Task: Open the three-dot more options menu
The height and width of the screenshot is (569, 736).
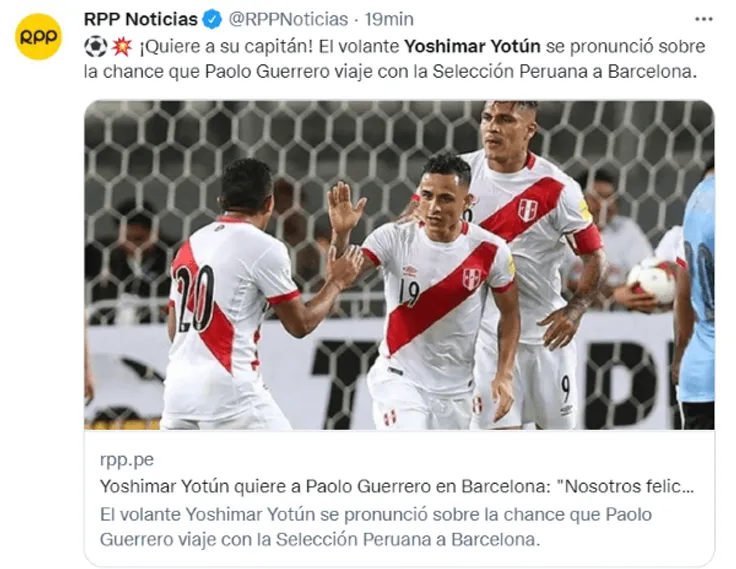Action: (x=703, y=19)
